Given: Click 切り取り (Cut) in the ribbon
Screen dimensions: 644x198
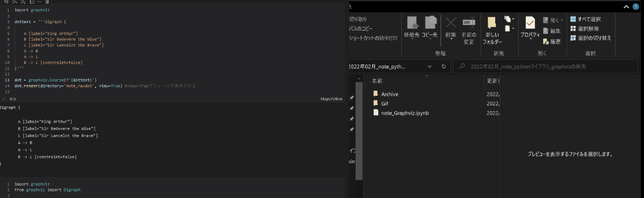Looking at the screenshot, I should [x=358, y=19].
